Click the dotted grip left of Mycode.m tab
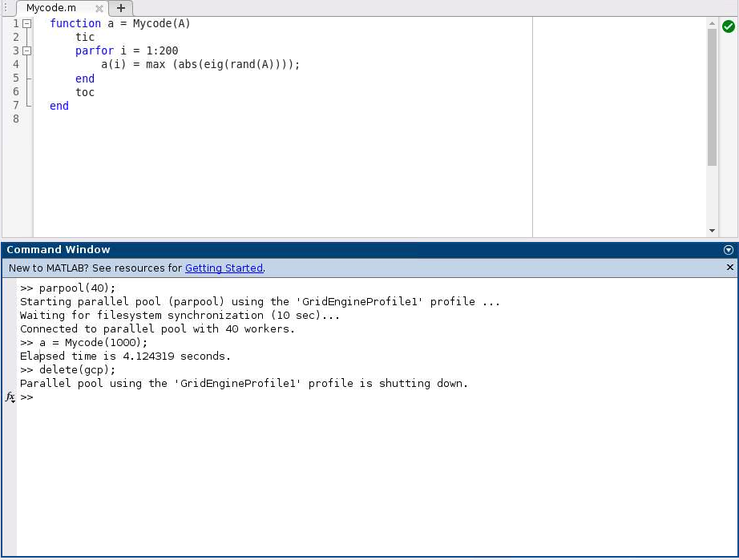739x560 pixels. (x=6, y=8)
